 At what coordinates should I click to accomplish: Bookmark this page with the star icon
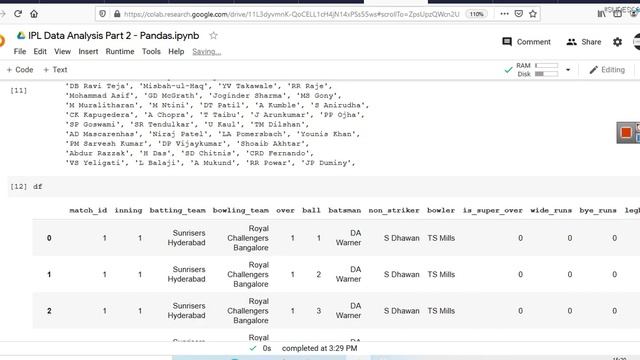533,14
